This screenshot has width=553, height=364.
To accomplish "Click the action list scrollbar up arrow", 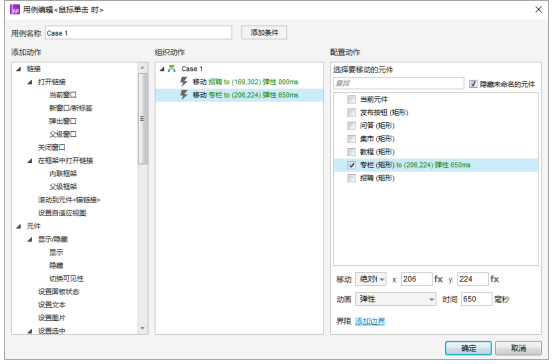I will coord(142,67).
